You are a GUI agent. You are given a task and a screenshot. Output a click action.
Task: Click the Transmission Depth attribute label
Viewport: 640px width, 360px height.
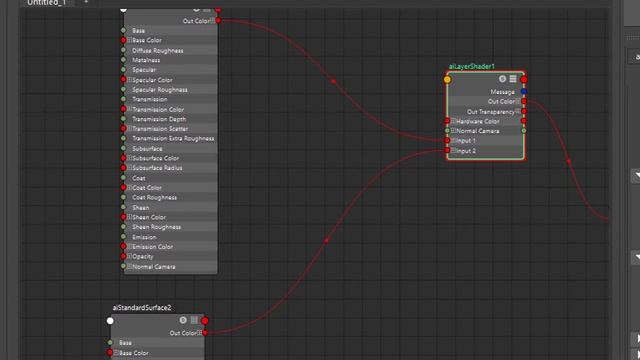pos(159,119)
